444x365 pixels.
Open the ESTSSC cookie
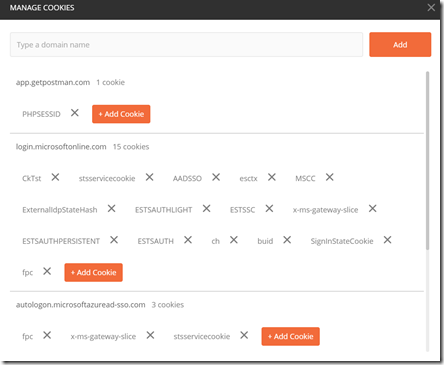click(x=242, y=210)
